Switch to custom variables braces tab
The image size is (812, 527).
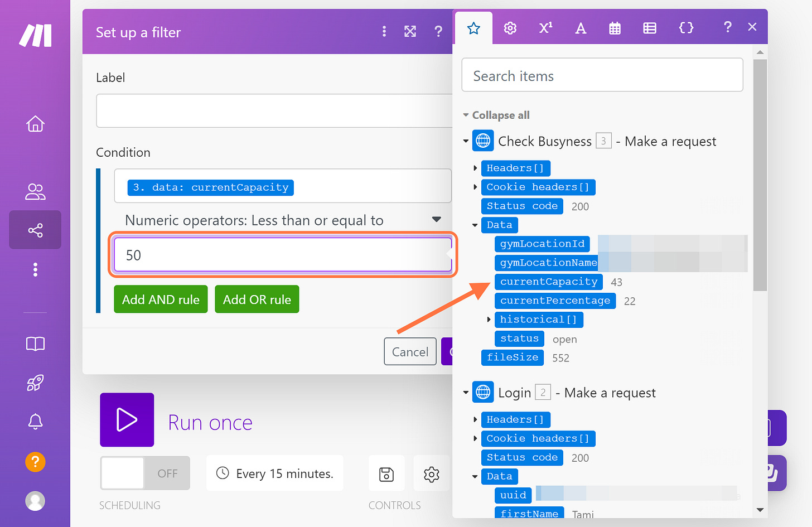[686, 28]
